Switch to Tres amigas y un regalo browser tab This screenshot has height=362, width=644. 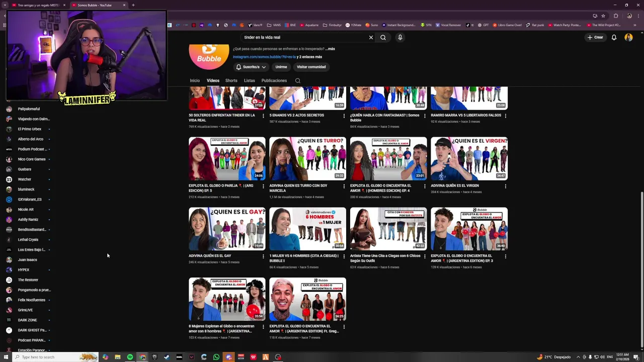click(38, 5)
